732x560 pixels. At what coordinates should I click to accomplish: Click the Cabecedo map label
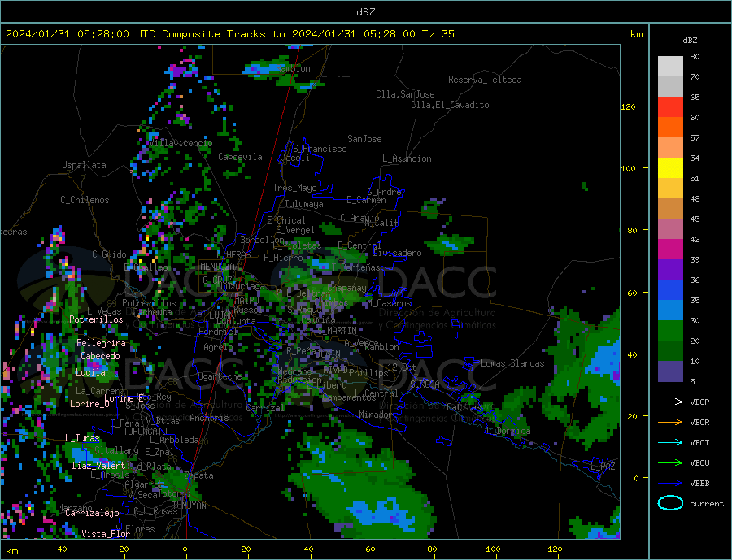click(x=100, y=356)
